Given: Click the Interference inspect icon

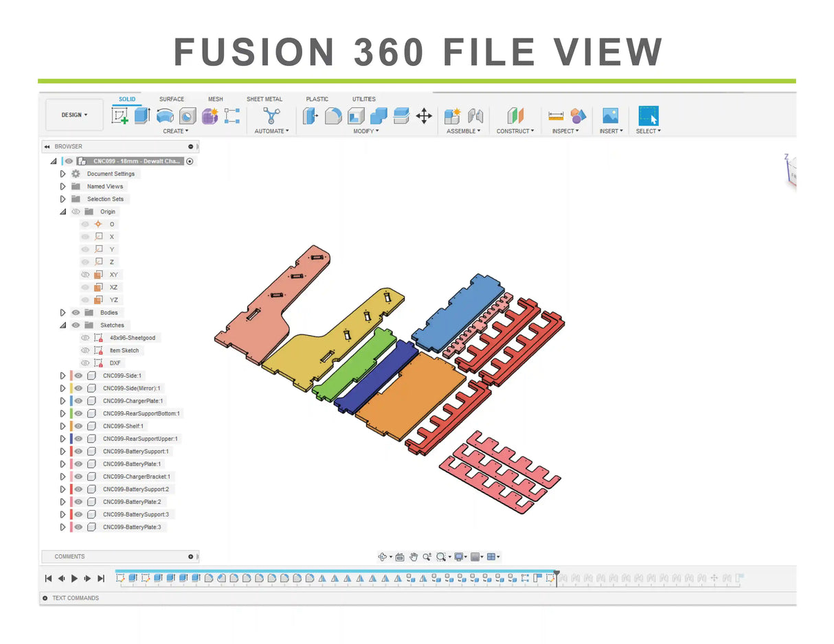Looking at the screenshot, I should [x=578, y=115].
